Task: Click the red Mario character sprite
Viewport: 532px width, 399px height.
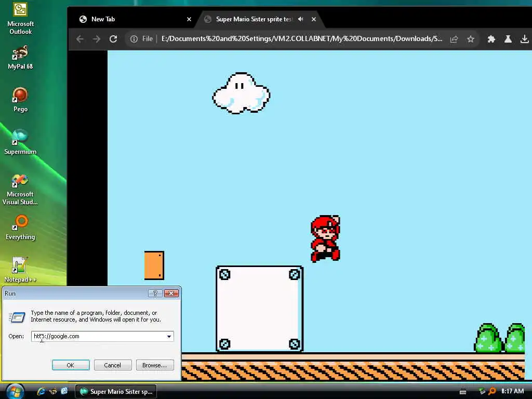Action: 325,238
